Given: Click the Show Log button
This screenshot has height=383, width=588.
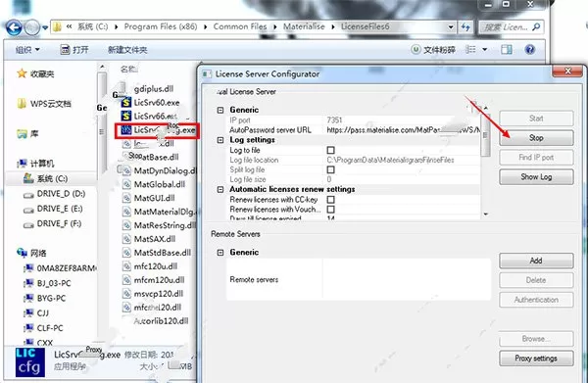Looking at the screenshot, I should click(536, 177).
